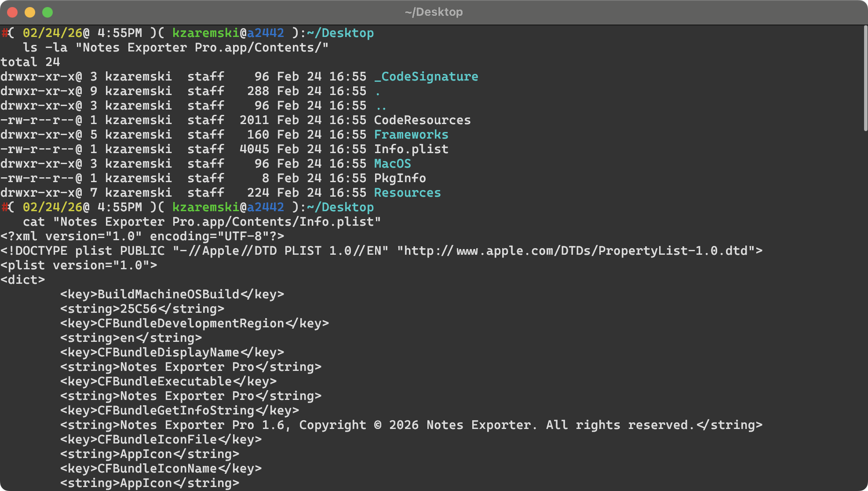868x491 pixels.
Task: Select the Frameworks folder entry
Action: (x=411, y=134)
